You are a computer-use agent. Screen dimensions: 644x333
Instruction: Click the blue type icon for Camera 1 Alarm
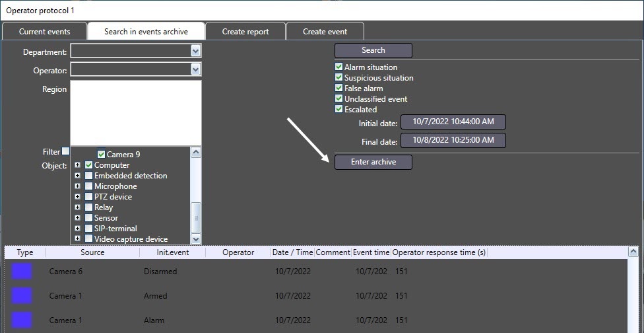pyautogui.click(x=22, y=320)
